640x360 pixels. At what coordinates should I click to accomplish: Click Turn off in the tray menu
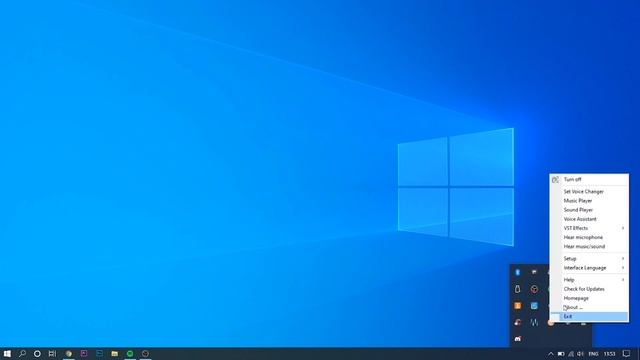589,180
